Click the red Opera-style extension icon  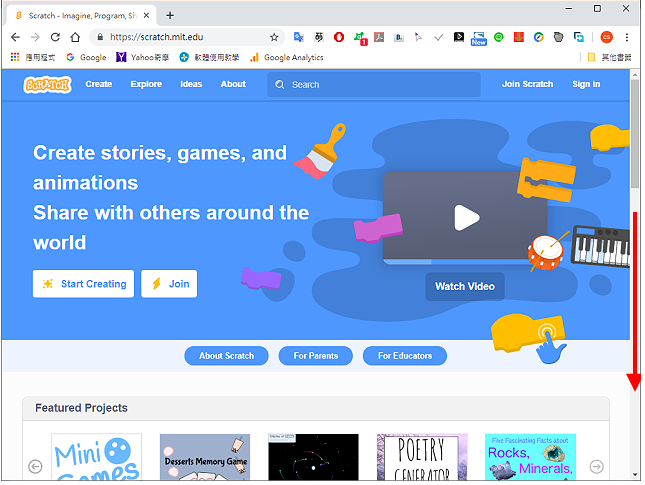[x=339, y=37]
